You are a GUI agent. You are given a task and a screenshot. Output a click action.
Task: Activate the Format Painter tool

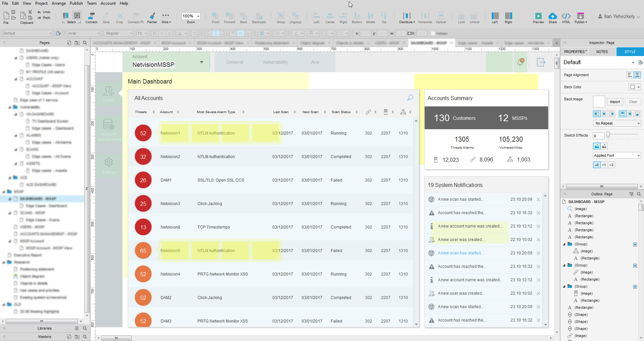coord(152,18)
